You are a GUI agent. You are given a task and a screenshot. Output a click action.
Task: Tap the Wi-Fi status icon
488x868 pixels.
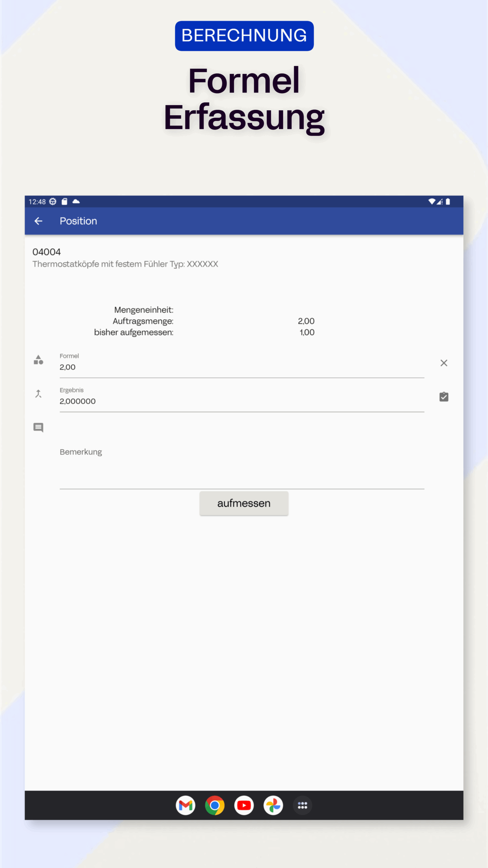click(x=431, y=201)
